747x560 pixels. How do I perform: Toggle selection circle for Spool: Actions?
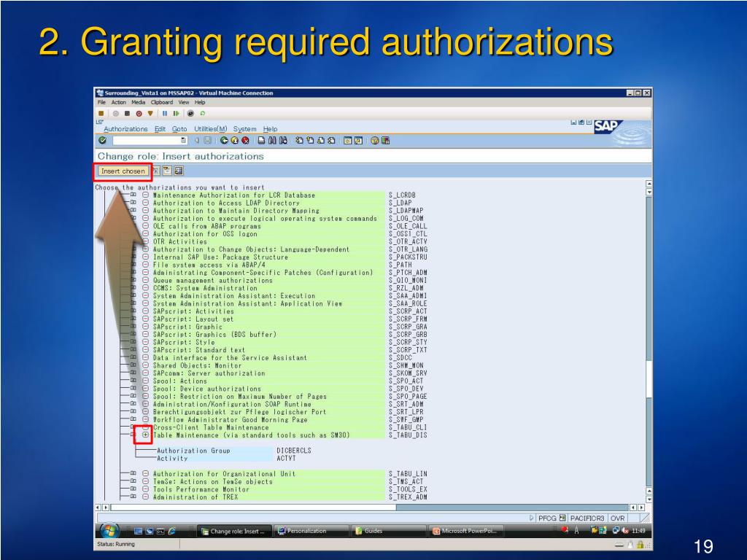[145, 381]
